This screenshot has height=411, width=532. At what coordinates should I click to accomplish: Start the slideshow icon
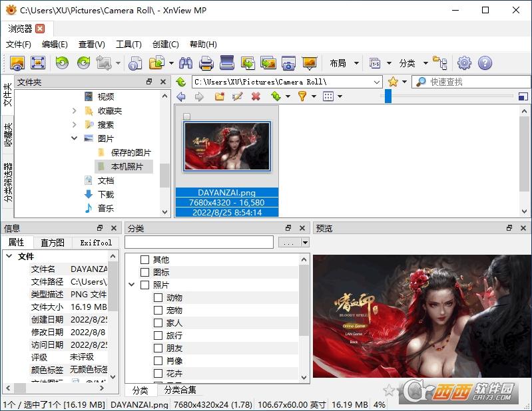310,63
